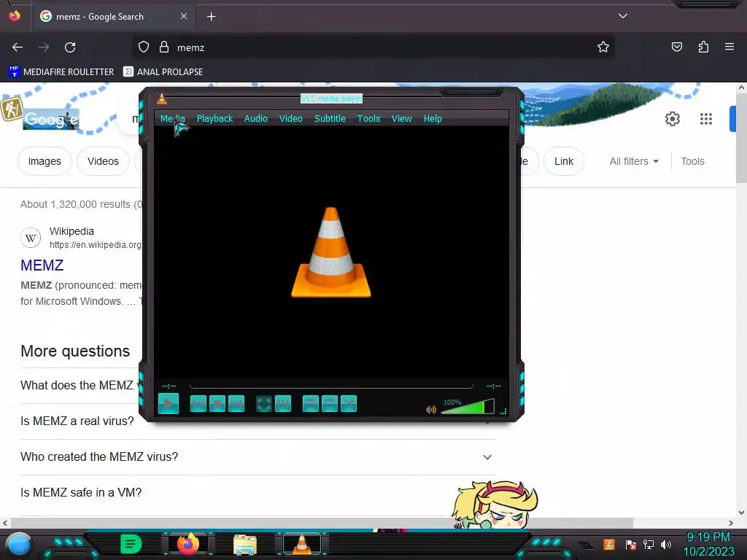Click the browser vertical scrollbar thumb
This screenshot has width=747, height=560.
click(741, 138)
